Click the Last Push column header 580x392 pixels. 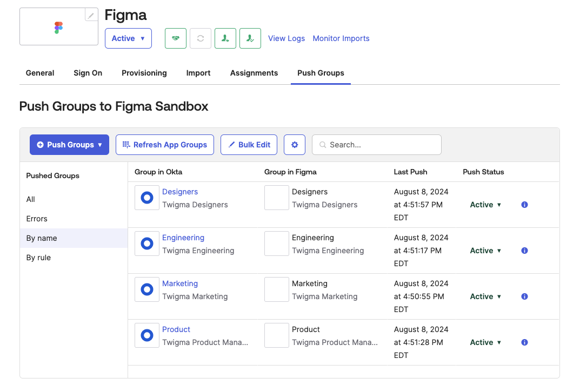(x=411, y=172)
